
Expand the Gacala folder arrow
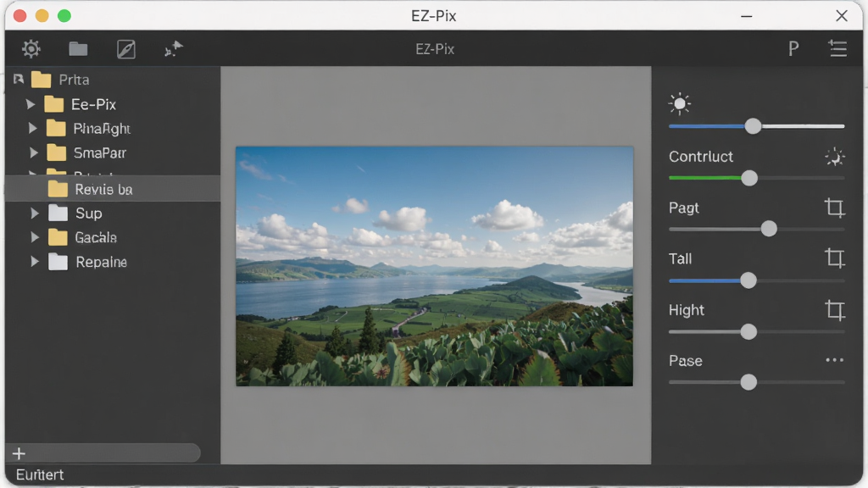pyautogui.click(x=35, y=237)
